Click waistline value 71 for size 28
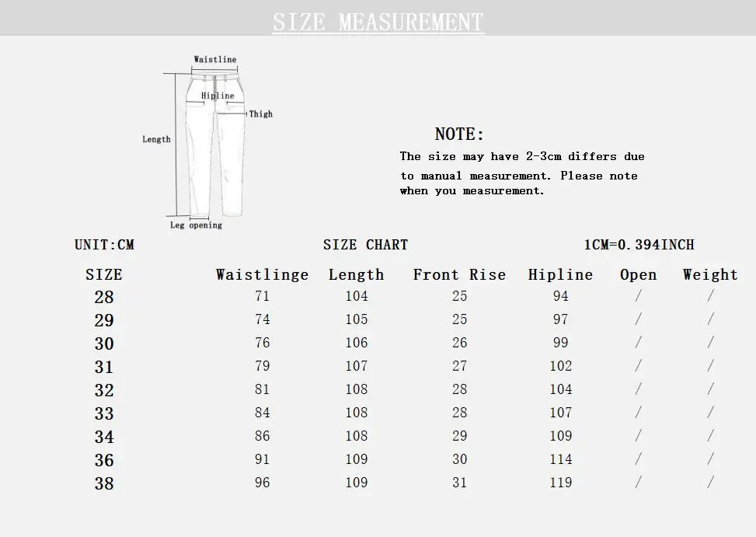Image resolution: width=756 pixels, height=537 pixels. click(263, 296)
